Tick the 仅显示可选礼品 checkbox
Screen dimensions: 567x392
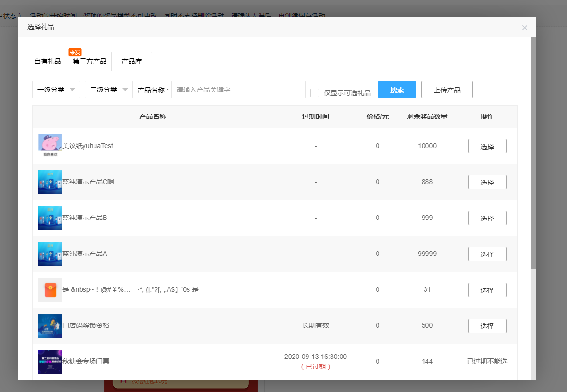[315, 93]
